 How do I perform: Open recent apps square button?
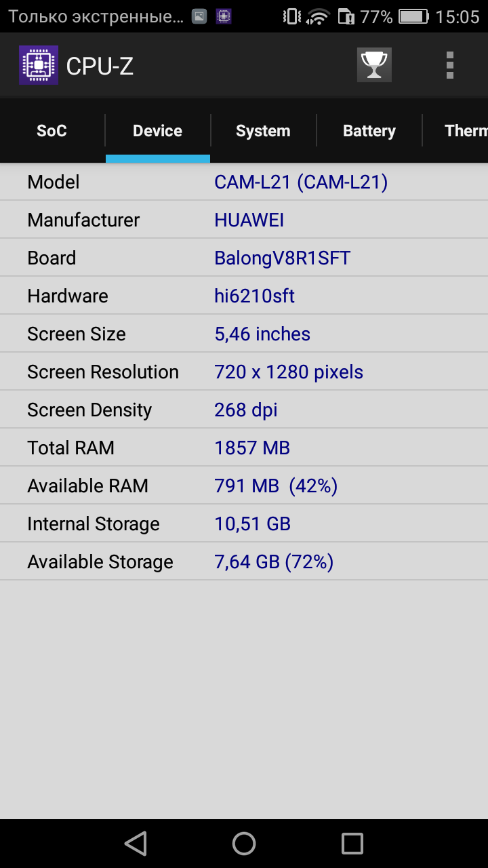pos(352,844)
